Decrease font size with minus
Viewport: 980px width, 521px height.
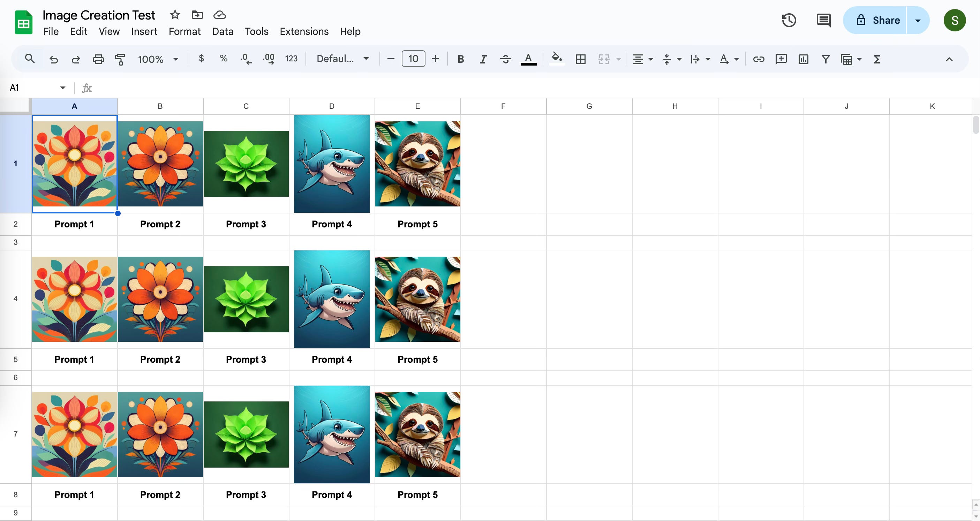(391, 59)
